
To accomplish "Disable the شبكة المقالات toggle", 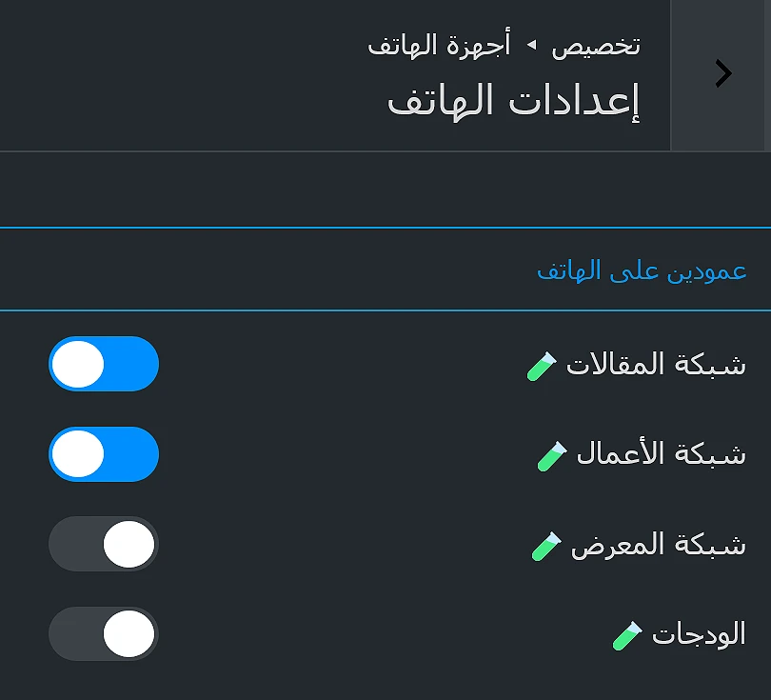I will click(104, 364).
